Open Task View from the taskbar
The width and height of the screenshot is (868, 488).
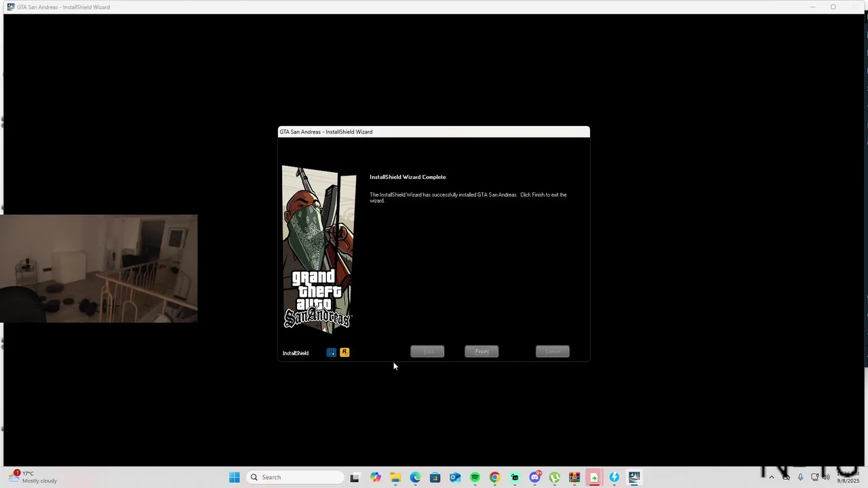[355, 477]
